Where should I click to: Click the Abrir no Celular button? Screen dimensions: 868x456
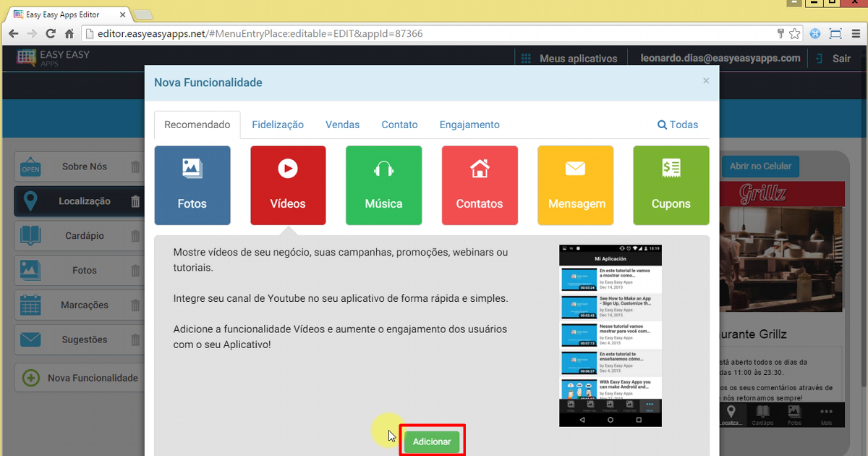(x=760, y=166)
